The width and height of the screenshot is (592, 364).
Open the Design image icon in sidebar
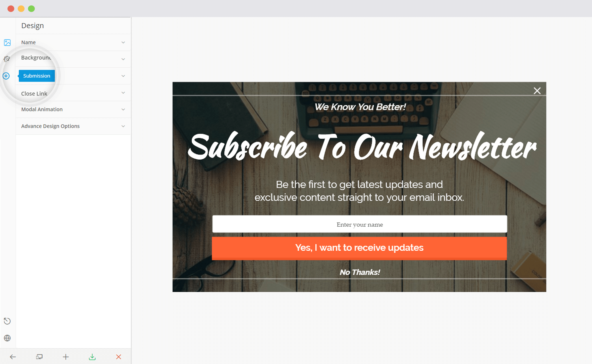[7, 43]
